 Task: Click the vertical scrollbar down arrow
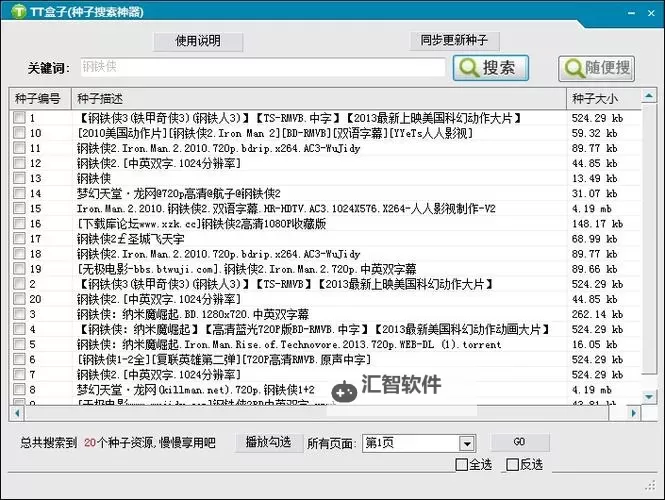click(649, 397)
